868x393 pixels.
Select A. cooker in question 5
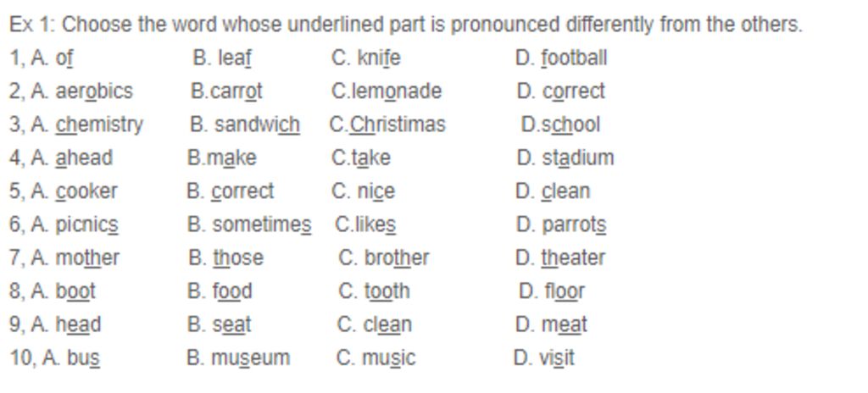75,191
